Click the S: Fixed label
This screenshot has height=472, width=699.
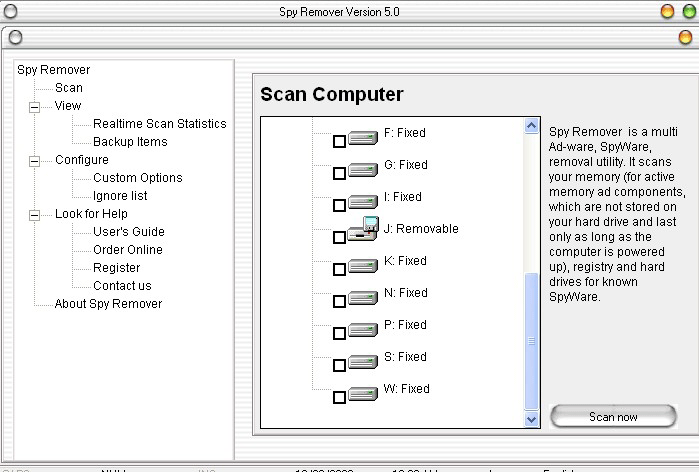tap(405, 357)
